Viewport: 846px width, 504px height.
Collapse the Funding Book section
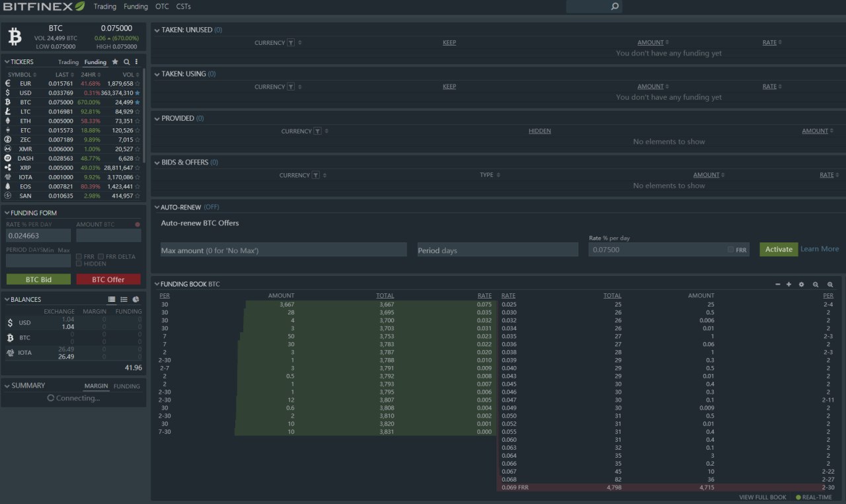tap(157, 284)
